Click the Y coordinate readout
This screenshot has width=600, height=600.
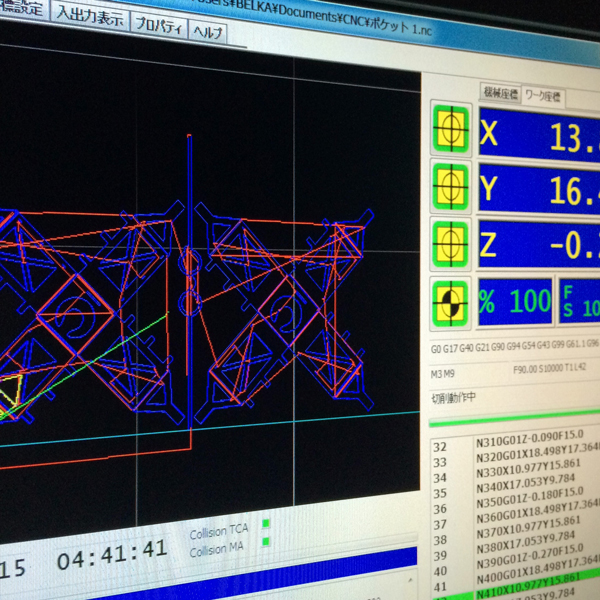click(x=538, y=188)
